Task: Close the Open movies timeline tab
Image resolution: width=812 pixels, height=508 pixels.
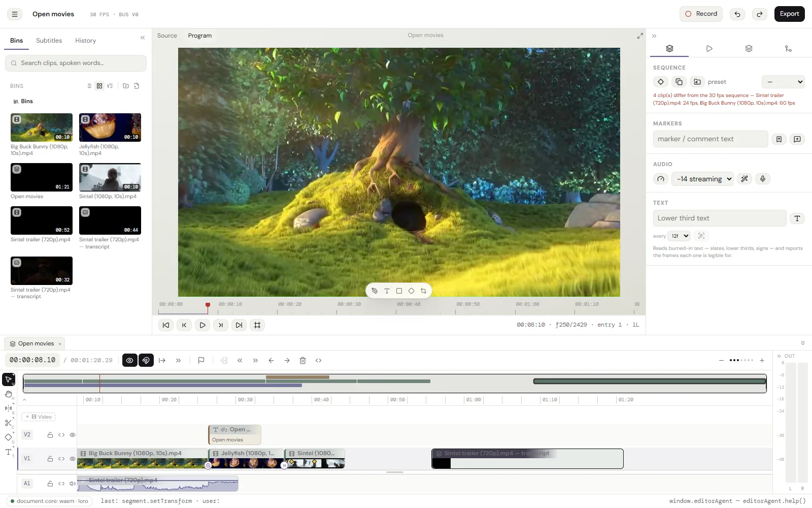Action: [x=60, y=344]
